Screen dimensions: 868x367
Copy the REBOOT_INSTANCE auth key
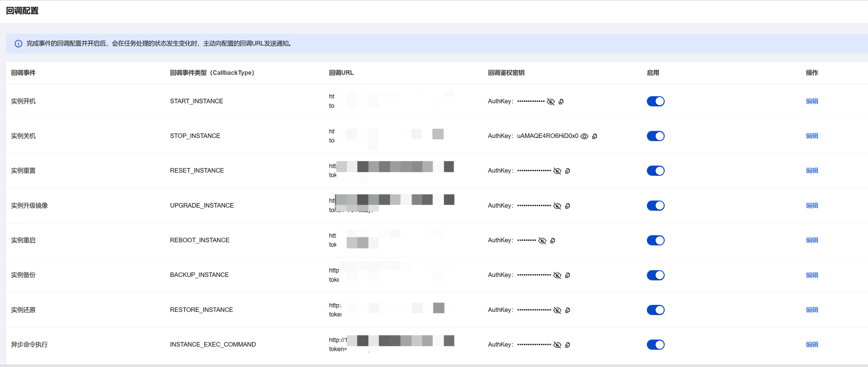[x=552, y=240]
